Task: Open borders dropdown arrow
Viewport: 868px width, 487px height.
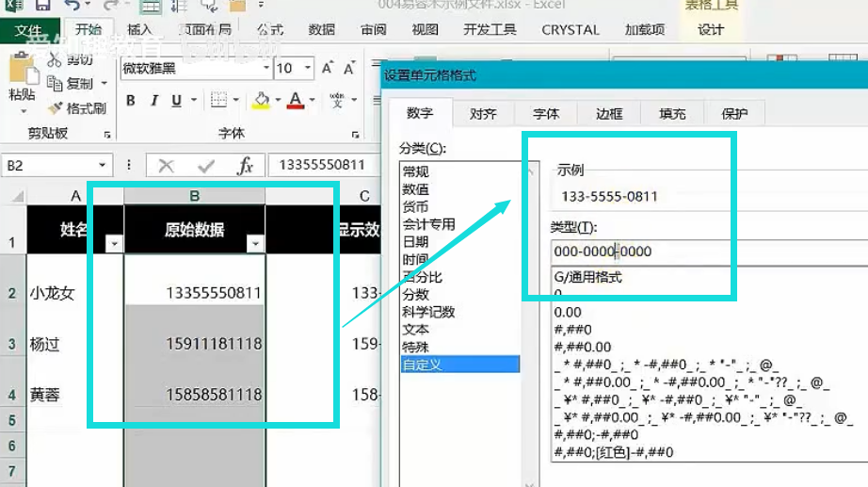Action: click(x=235, y=100)
